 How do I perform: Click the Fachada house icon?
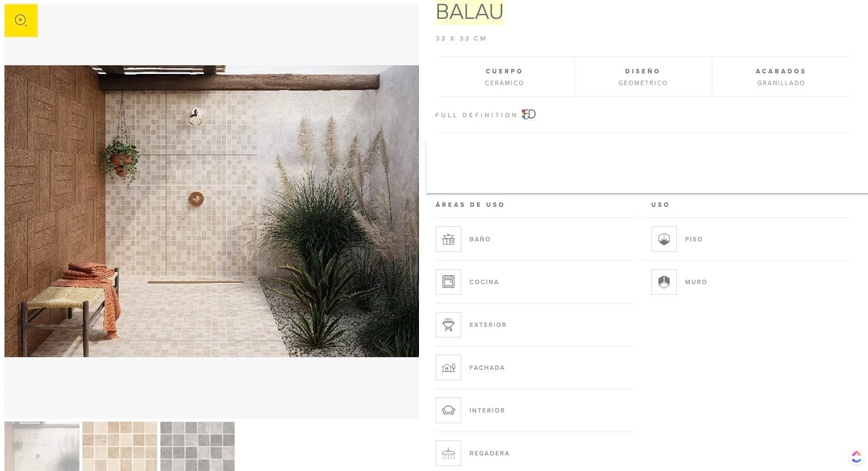[x=448, y=368]
